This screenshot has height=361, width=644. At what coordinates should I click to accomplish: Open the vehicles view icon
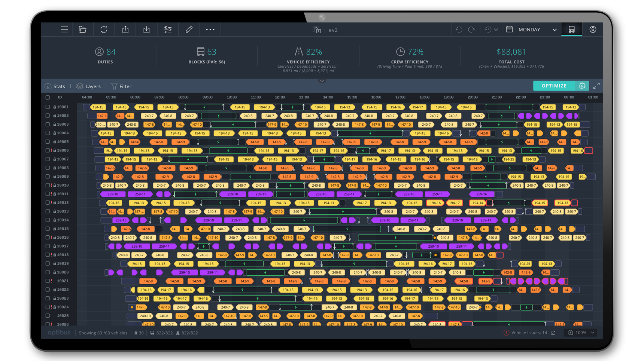[x=571, y=29]
